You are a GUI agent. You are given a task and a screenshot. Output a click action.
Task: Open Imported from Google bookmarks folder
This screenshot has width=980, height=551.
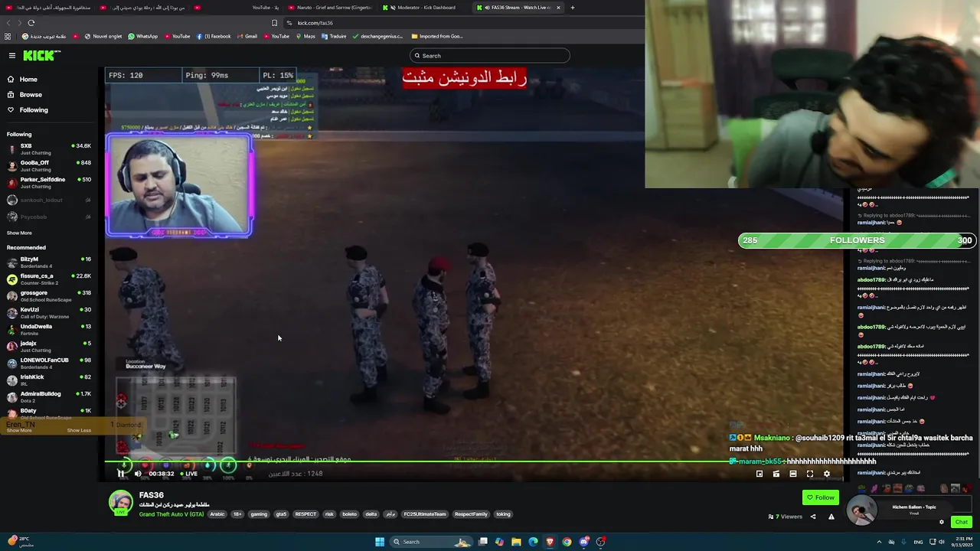(x=437, y=36)
